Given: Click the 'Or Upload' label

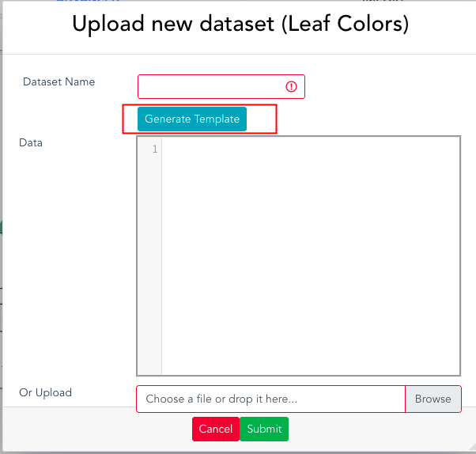Looking at the screenshot, I should 45,392.
